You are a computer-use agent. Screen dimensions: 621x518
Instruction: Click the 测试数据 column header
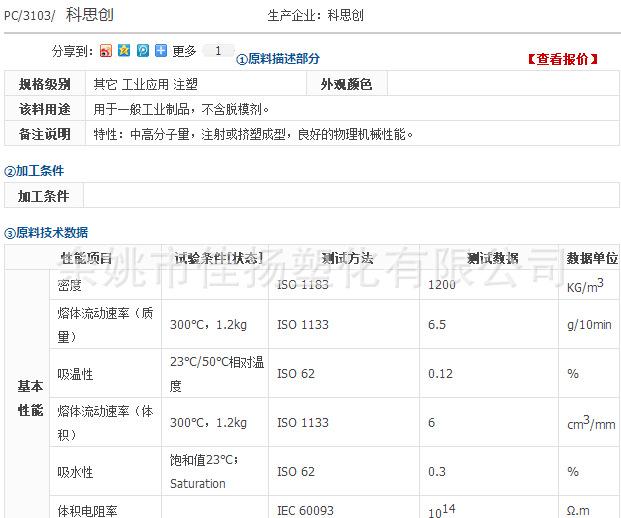coord(492,258)
